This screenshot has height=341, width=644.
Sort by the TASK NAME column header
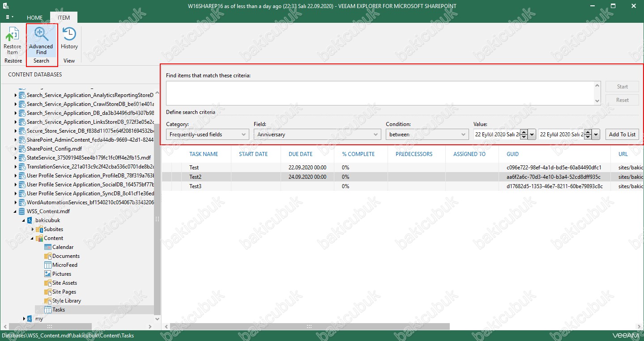pyautogui.click(x=204, y=154)
